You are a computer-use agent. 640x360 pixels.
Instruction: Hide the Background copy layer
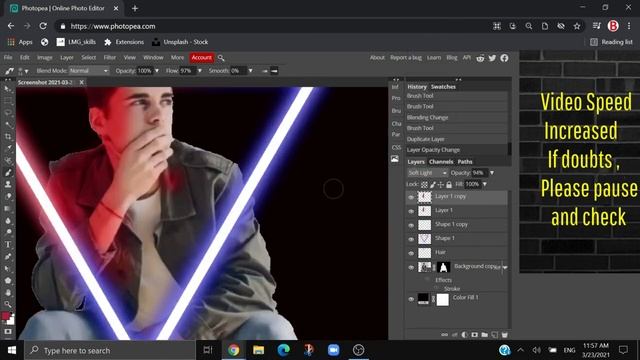coord(411,267)
